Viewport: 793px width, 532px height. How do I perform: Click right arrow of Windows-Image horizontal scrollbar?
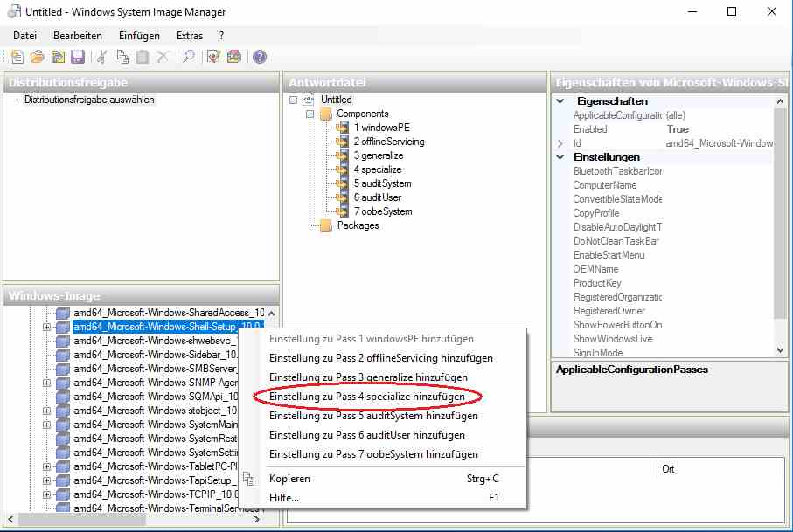click(x=256, y=520)
